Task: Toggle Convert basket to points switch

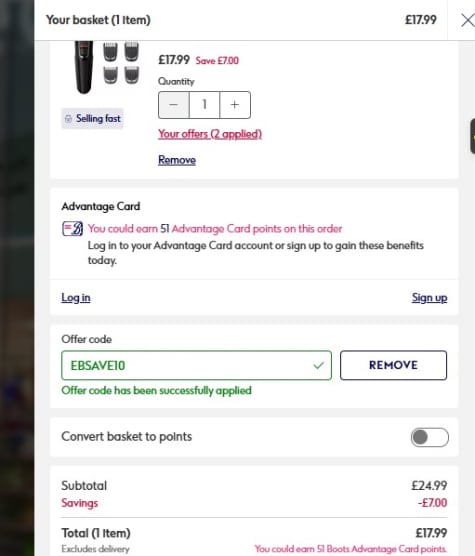Action: tap(430, 437)
